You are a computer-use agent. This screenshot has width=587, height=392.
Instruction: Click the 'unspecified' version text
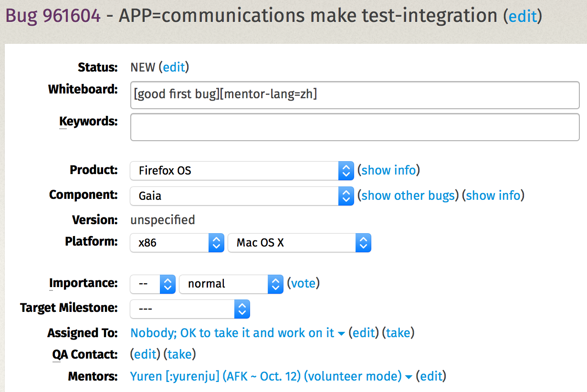(163, 220)
